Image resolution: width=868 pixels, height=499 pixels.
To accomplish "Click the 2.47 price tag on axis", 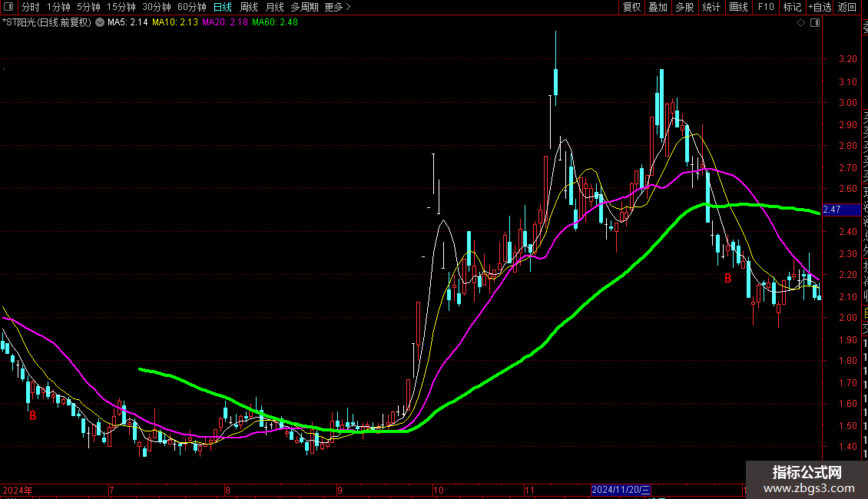I will click(841, 210).
